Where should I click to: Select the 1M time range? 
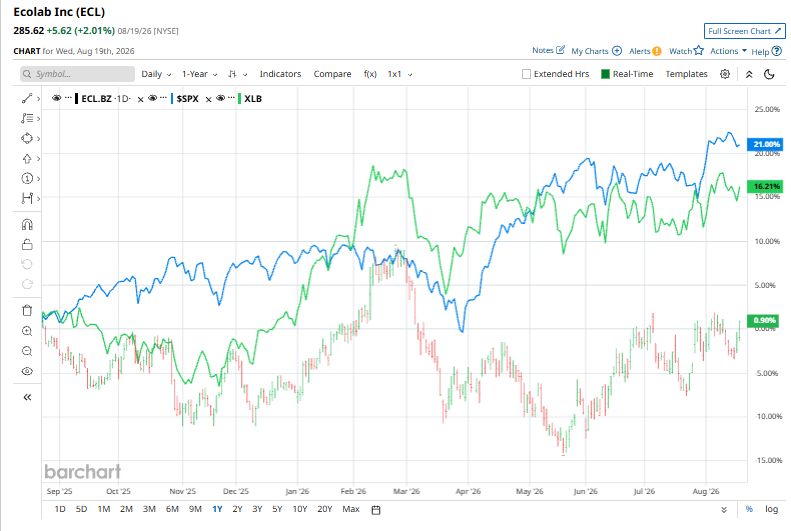point(104,509)
